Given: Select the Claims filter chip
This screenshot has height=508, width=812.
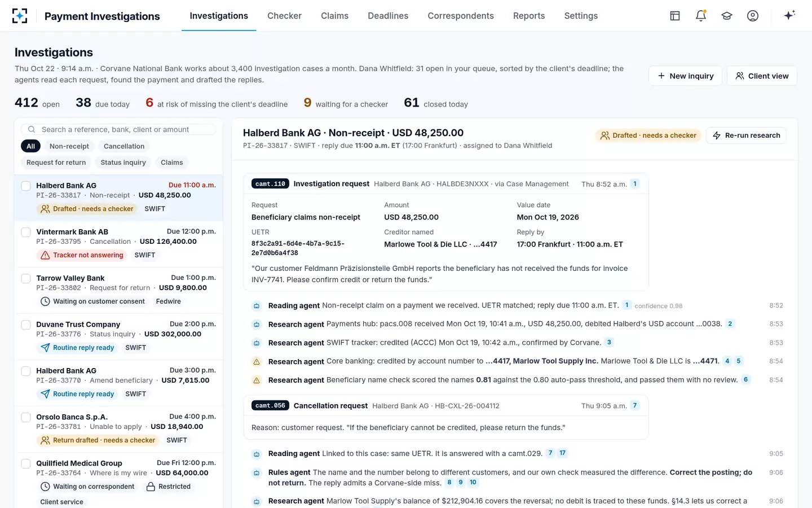Looking at the screenshot, I should tap(172, 163).
